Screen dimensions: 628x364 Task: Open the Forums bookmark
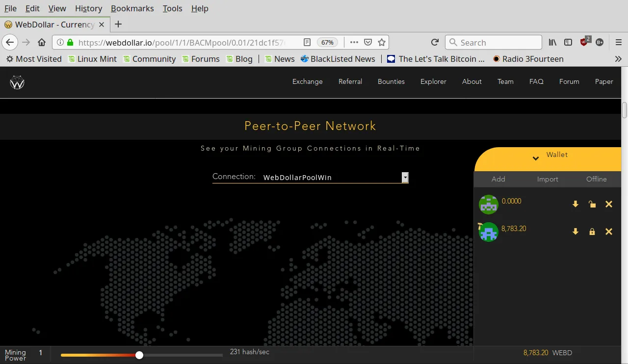pyautogui.click(x=201, y=59)
